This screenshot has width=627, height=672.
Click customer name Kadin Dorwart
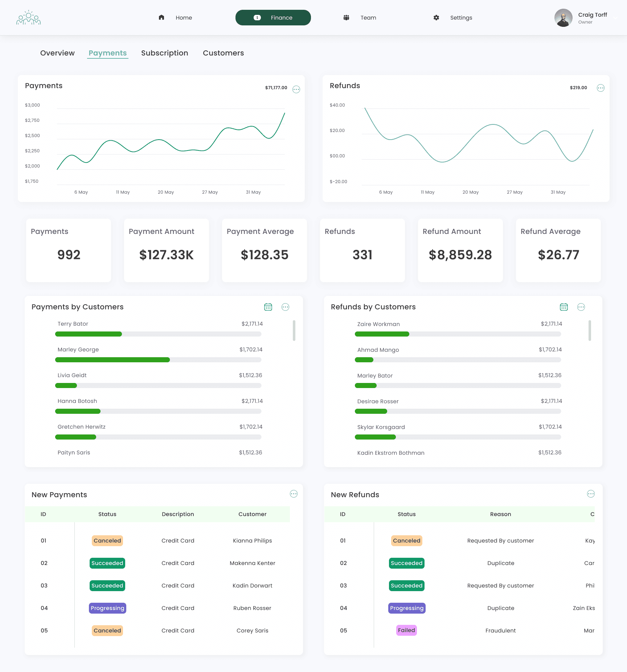pyautogui.click(x=253, y=586)
